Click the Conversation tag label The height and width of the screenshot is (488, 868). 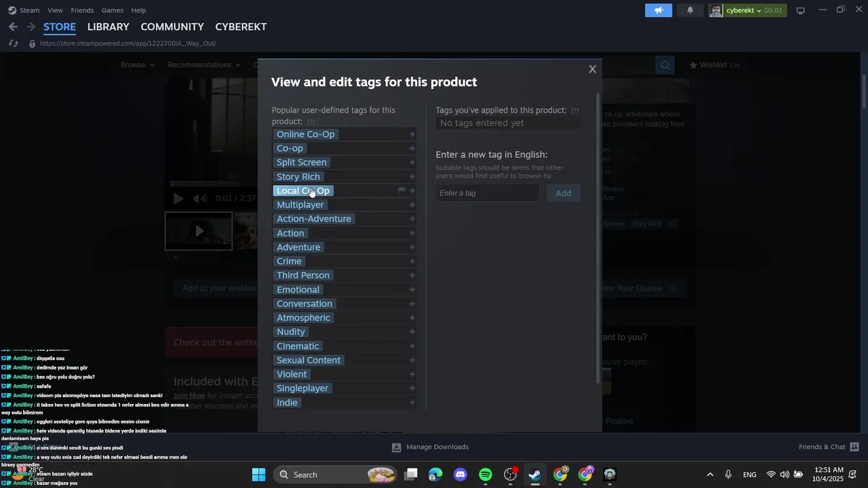[x=304, y=304]
